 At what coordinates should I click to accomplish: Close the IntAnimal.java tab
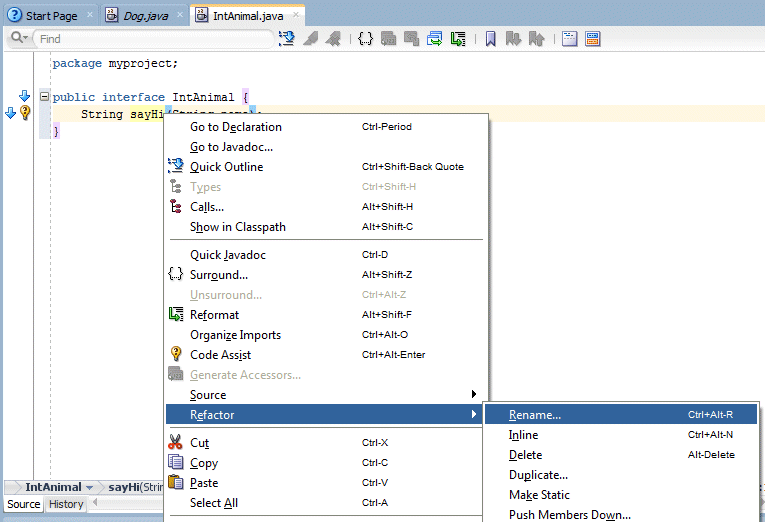pyautogui.click(x=296, y=15)
